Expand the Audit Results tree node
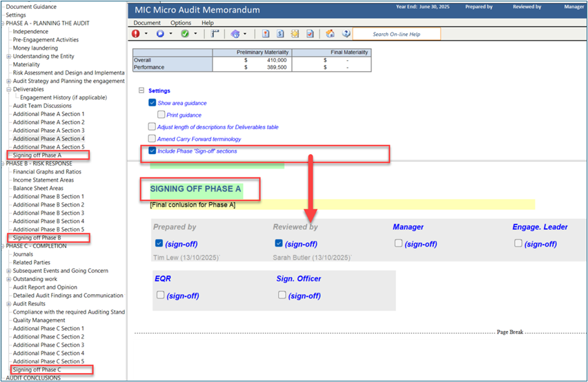Image resolution: width=588 pixels, height=382 pixels. (x=8, y=304)
